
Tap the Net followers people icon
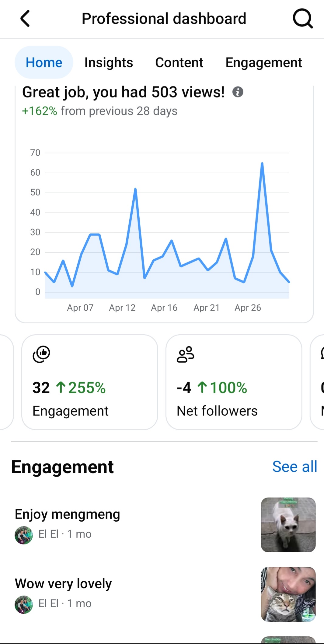coord(185,354)
